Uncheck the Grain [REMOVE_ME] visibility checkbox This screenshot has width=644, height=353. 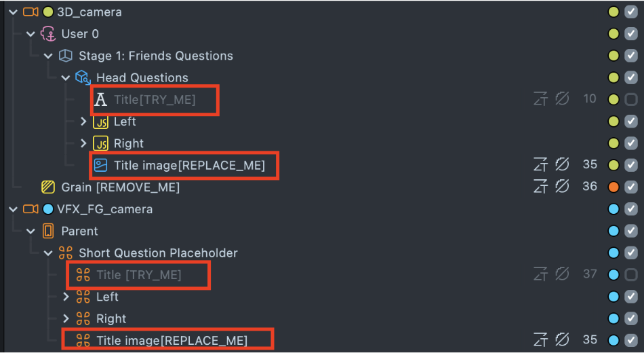(631, 187)
